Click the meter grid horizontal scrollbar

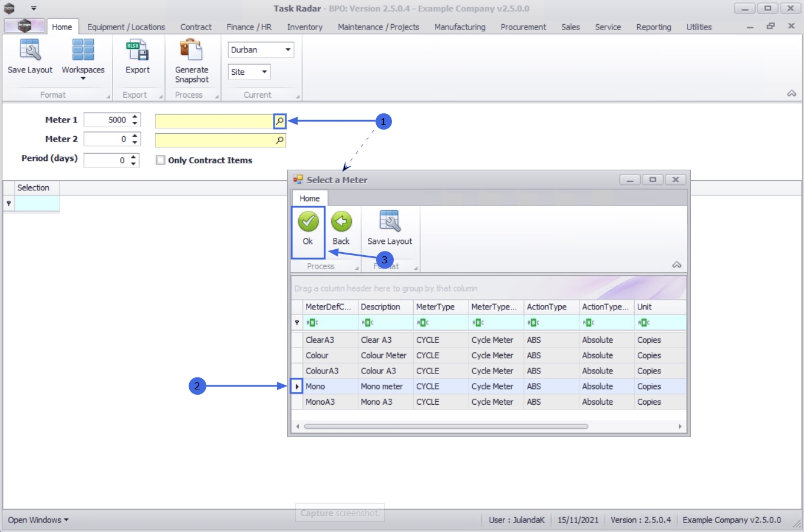(x=446, y=426)
